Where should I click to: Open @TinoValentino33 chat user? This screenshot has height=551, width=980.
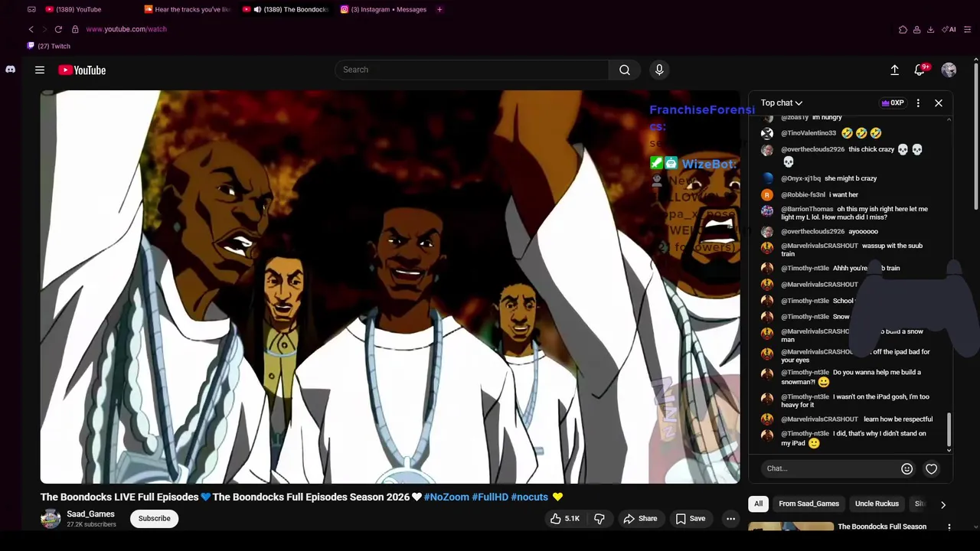click(808, 133)
